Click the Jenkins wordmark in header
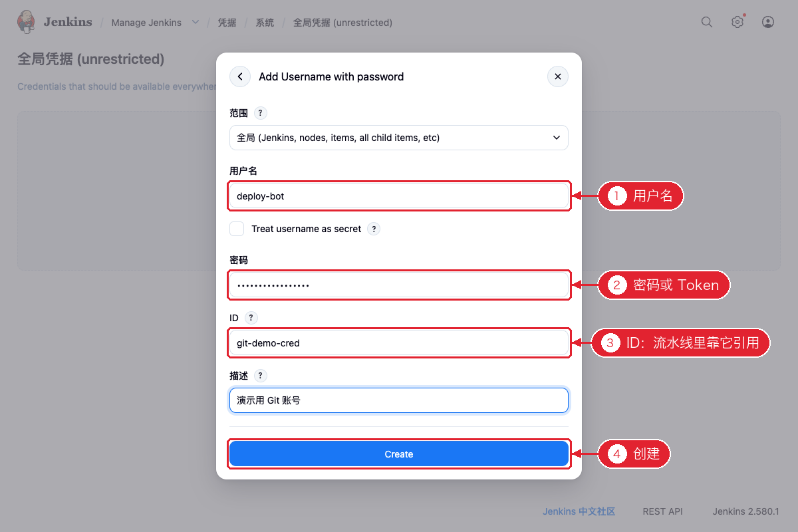 (x=68, y=22)
